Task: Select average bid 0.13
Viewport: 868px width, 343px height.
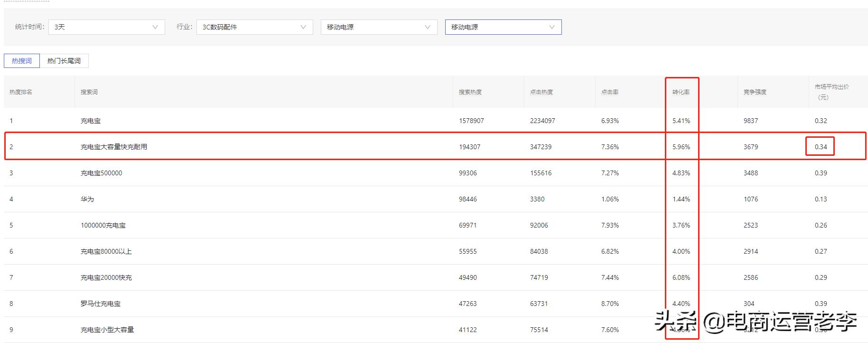Action: click(x=821, y=199)
